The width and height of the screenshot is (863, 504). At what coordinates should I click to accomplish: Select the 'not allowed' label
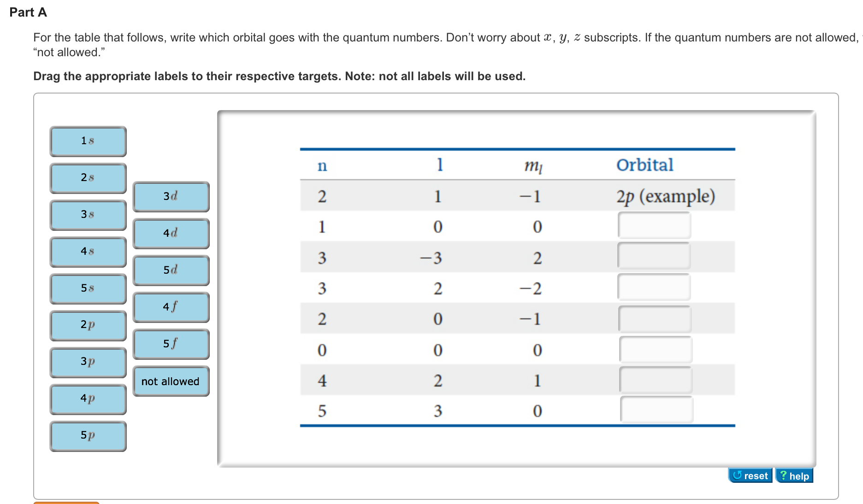[x=171, y=381]
